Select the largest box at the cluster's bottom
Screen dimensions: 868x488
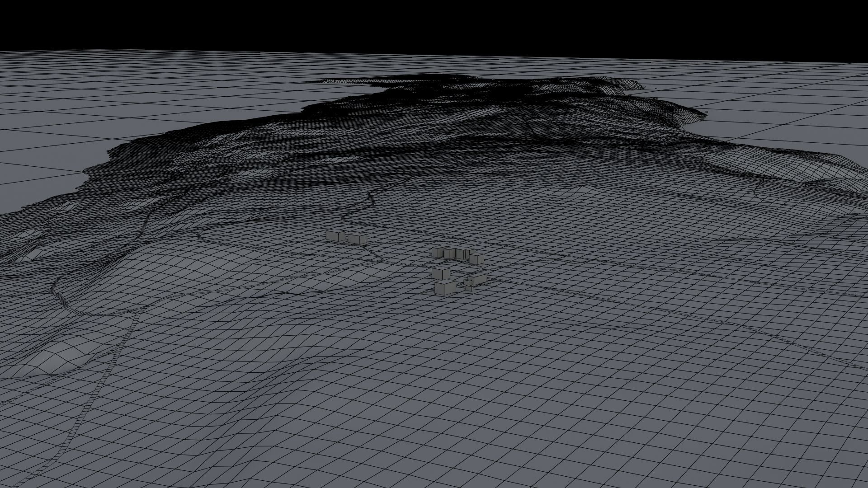[x=445, y=288]
